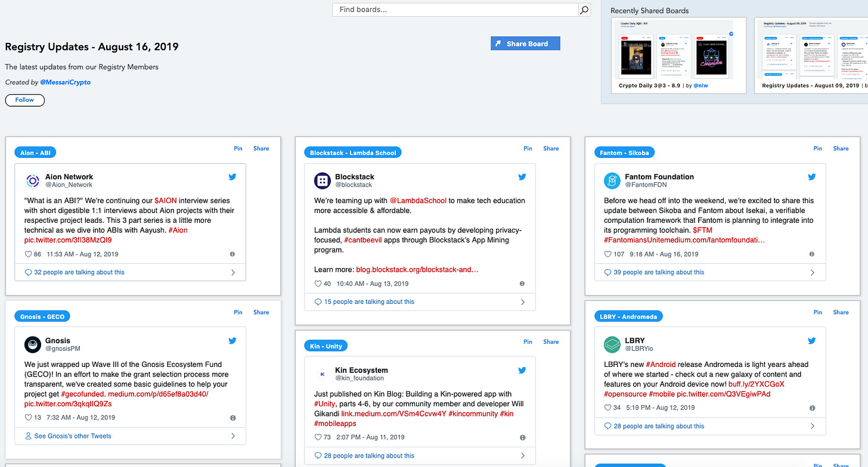This screenshot has width=868, height=467.
Task: Share the Aion - ABI card
Action: (x=261, y=148)
